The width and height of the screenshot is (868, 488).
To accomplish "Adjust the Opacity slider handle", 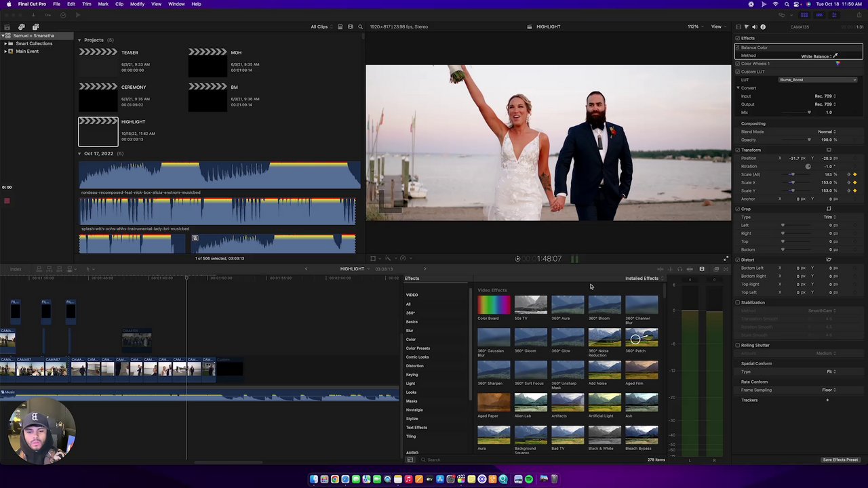I will click(809, 140).
